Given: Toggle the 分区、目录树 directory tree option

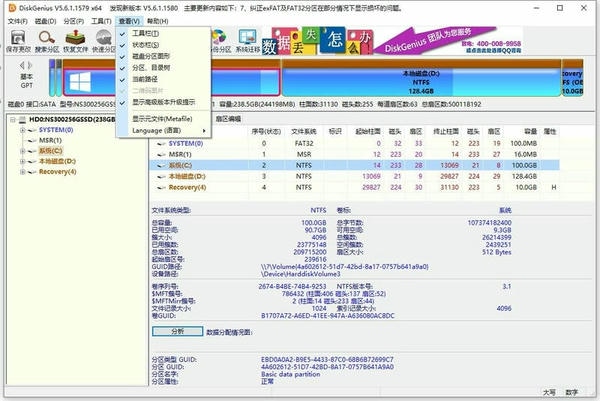Looking at the screenshot, I should 151,68.
